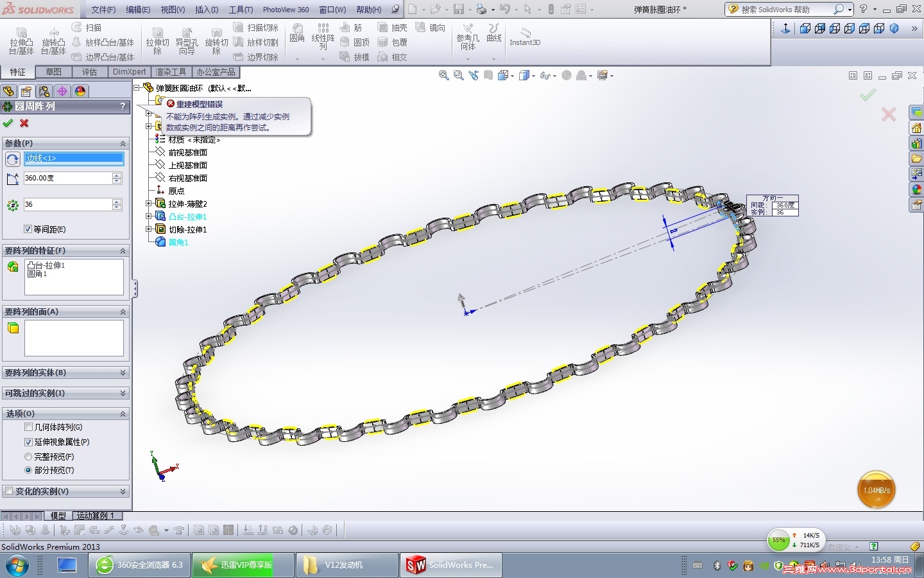Enable the Instant3D tool
The image size is (924, 578).
pyautogui.click(x=525, y=37)
